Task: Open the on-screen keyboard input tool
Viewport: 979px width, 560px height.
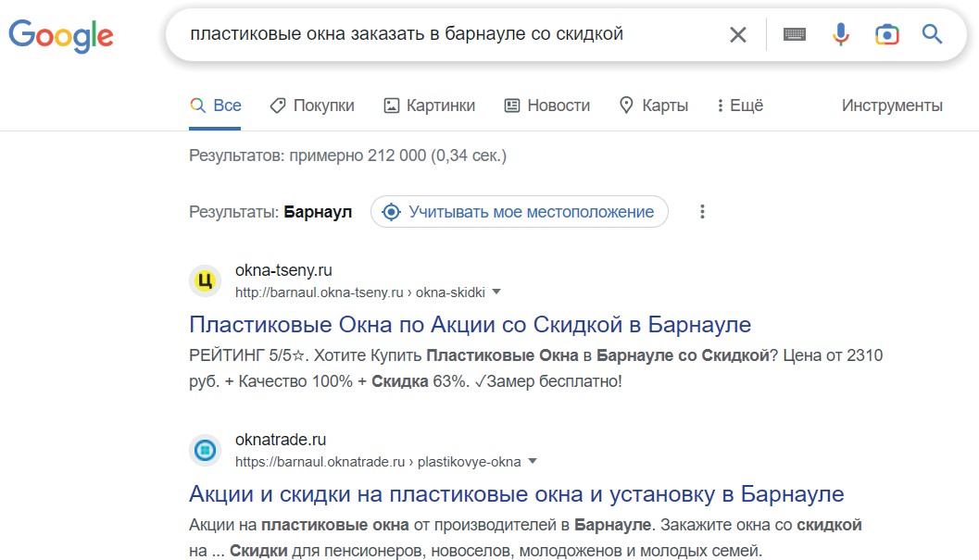Action: [x=794, y=35]
